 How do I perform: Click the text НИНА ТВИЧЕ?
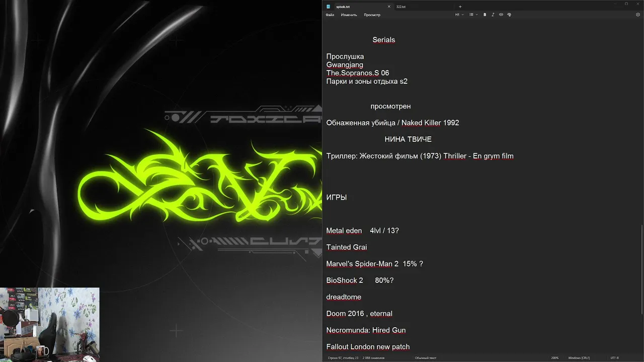click(408, 139)
